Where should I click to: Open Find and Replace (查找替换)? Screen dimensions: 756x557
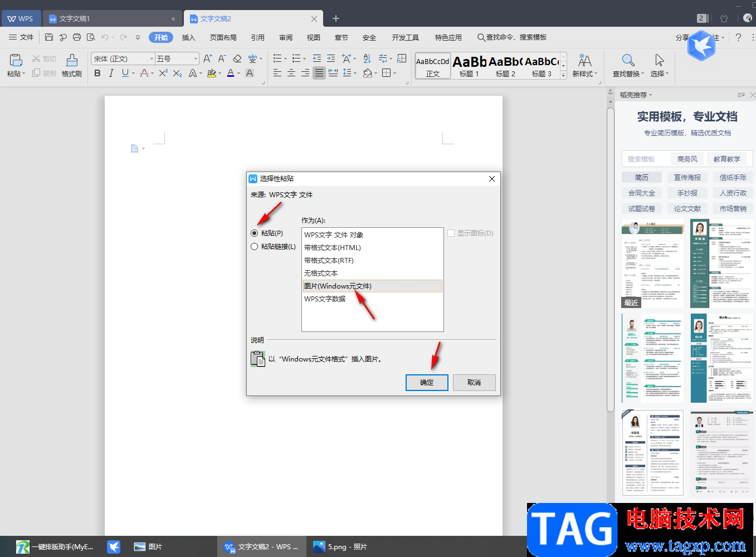click(x=628, y=65)
